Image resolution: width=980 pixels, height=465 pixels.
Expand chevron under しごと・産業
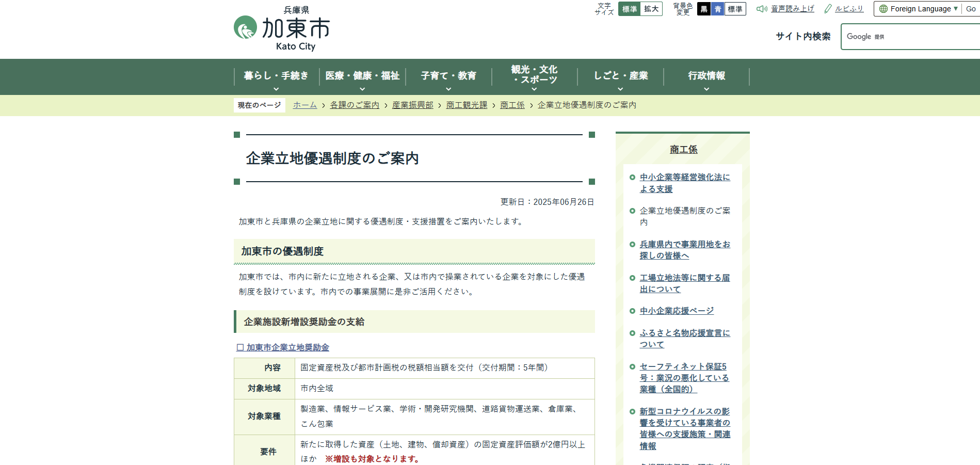coord(621,89)
